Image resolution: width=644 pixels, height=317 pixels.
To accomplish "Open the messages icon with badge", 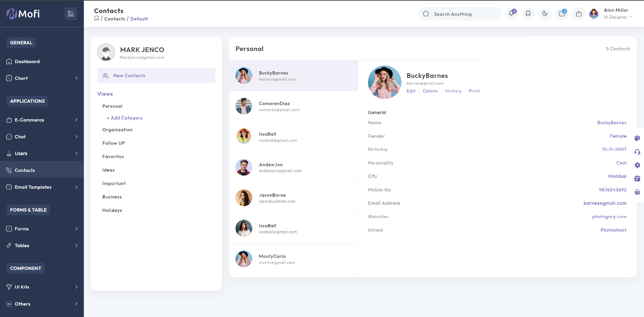I will point(562,14).
